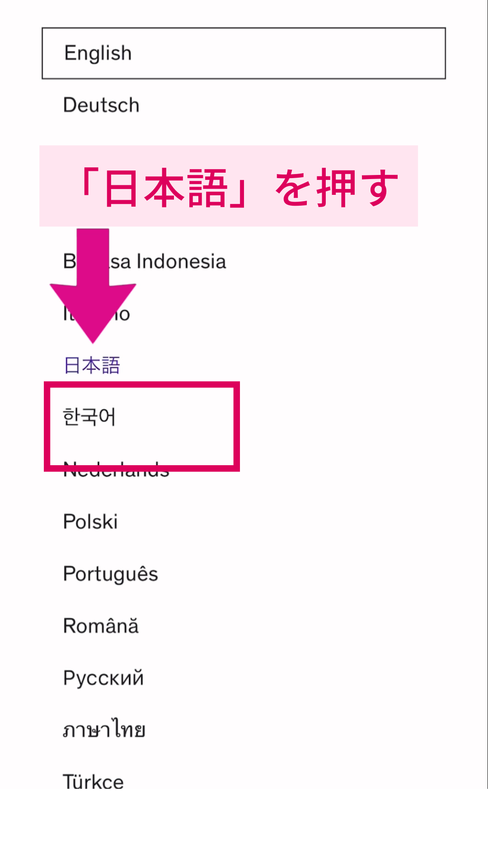The height and width of the screenshot is (868, 488).
Task: Click the を押す text in pink banner
Action: tap(337, 188)
